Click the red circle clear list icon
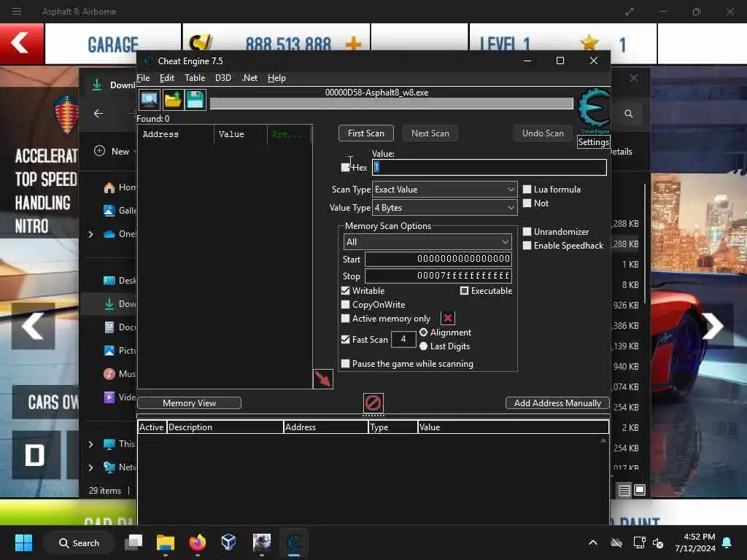The image size is (747, 560). click(373, 402)
